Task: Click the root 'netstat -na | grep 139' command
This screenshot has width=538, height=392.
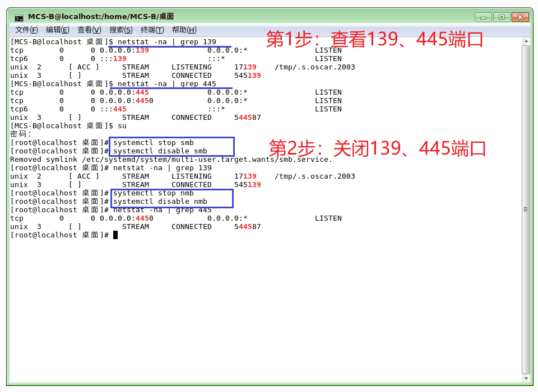Action: point(163,167)
